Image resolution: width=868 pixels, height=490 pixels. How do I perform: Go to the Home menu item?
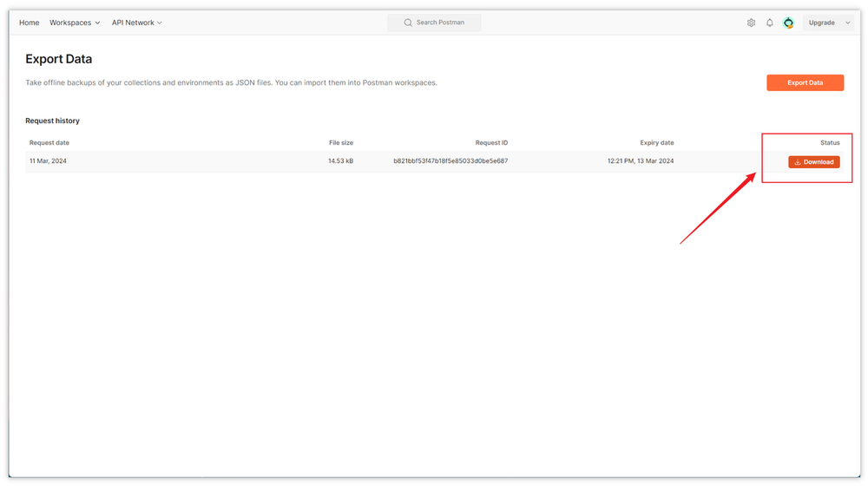pos(30,23)
